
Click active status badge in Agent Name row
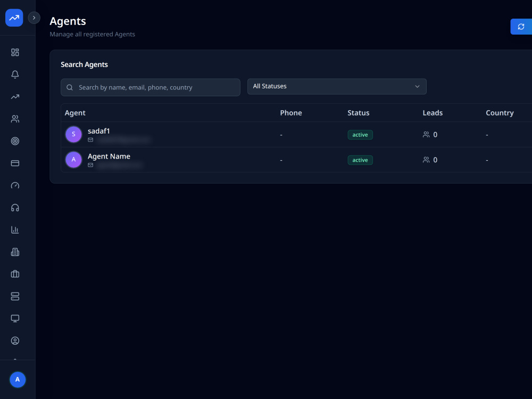[360, 160]
